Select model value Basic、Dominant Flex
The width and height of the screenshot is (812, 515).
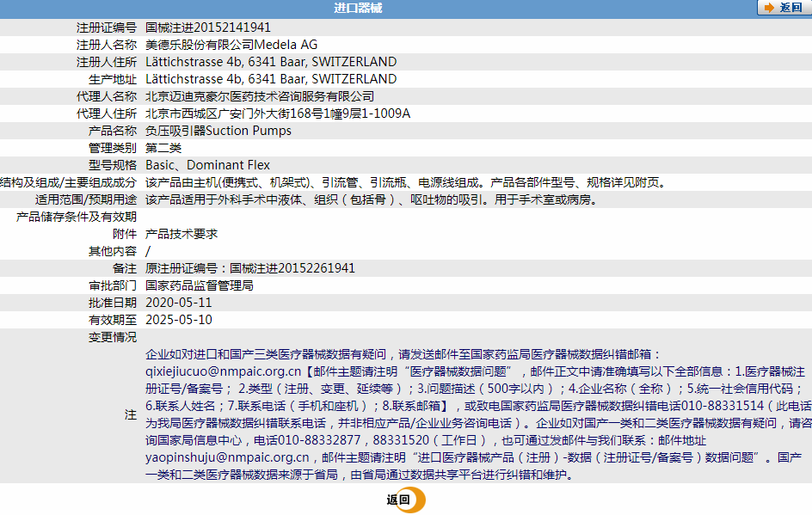point(207,165)
